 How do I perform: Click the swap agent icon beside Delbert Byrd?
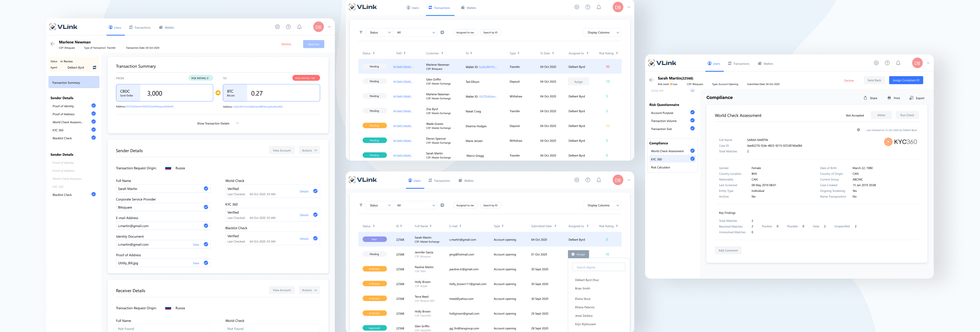94,68
